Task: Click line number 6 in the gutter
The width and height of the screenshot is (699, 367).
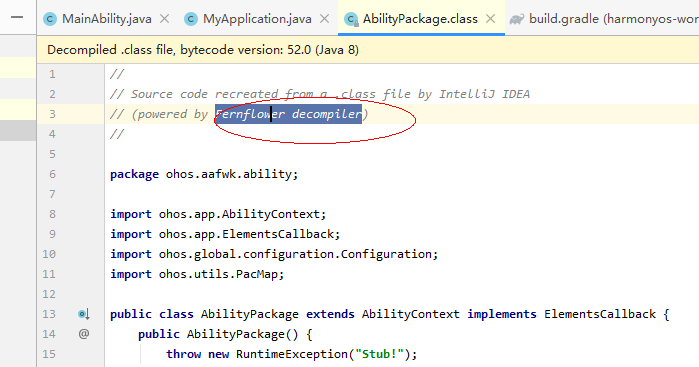Action: point(52,174)
